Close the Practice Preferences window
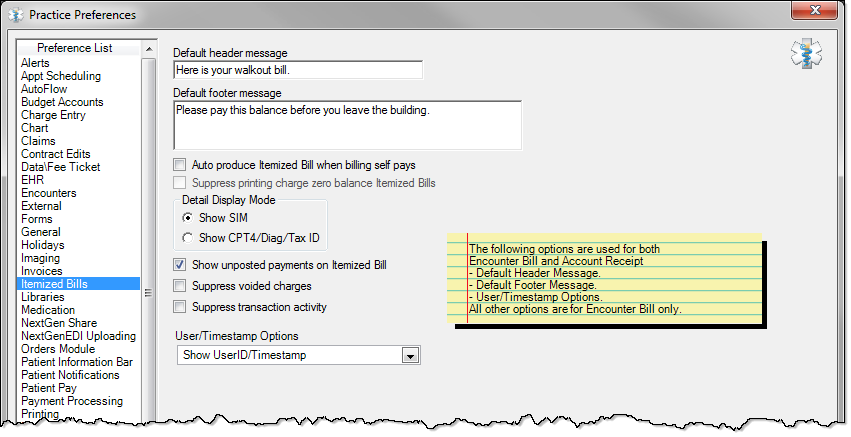 [x=814, y=10]
